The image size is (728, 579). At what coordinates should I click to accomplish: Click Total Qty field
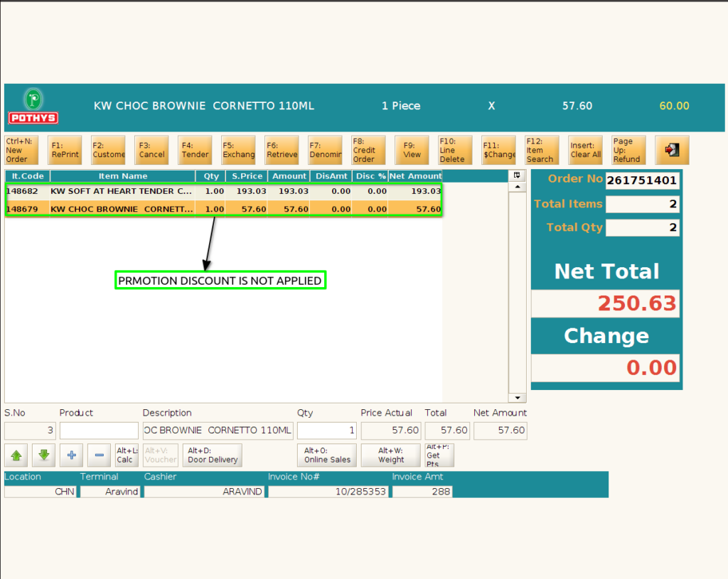click(x=642, y=227)
